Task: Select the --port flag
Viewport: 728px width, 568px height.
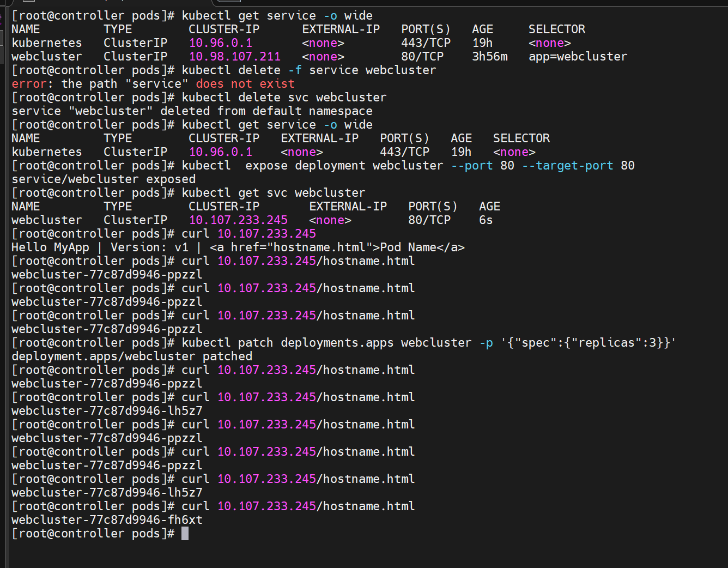Action: 472,166
